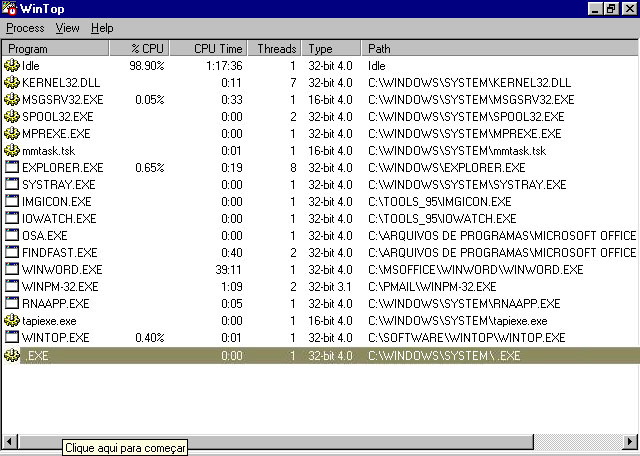Screen dimensions: 640x456
Task: Open the View menu
Action: click(68, 28)
